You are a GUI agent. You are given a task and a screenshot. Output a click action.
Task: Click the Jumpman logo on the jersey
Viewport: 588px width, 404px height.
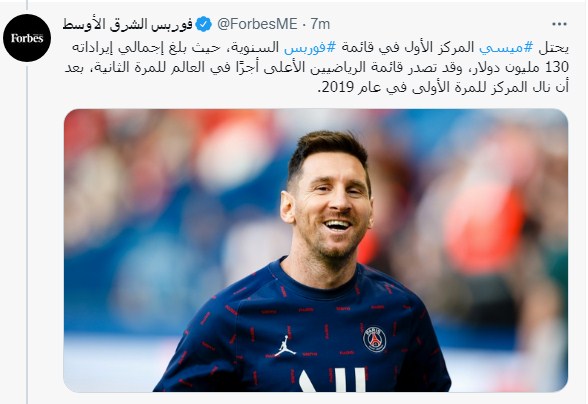point(285,346)
